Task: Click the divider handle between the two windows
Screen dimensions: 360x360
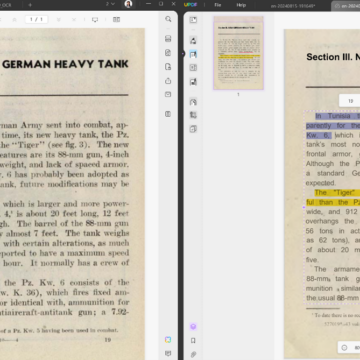Action: coord(183,53)
